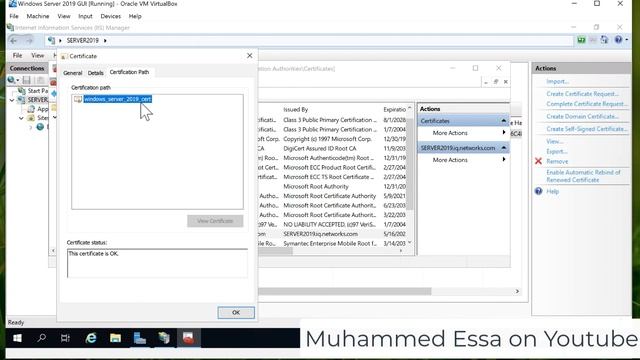Screen dimensions: 640x360
Task: Open dropdown arrow beside the Connections globe icon
Action: point(18,80)
